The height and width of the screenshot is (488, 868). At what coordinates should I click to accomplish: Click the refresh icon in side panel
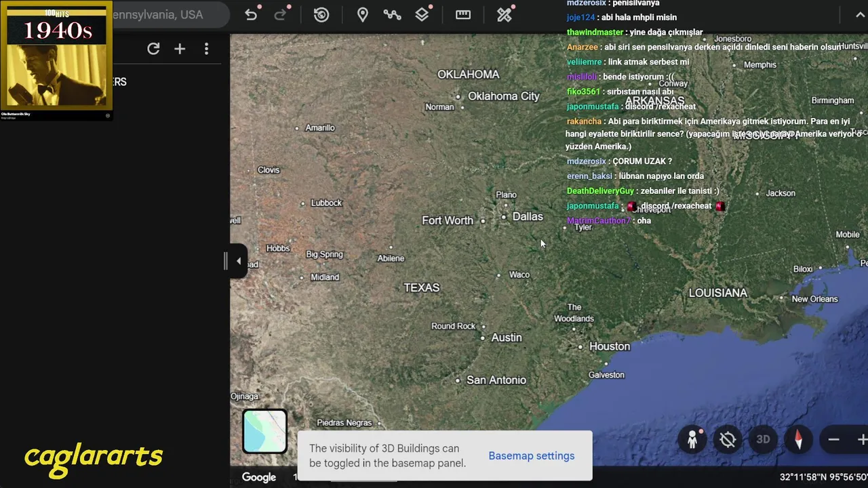[153, 49]
